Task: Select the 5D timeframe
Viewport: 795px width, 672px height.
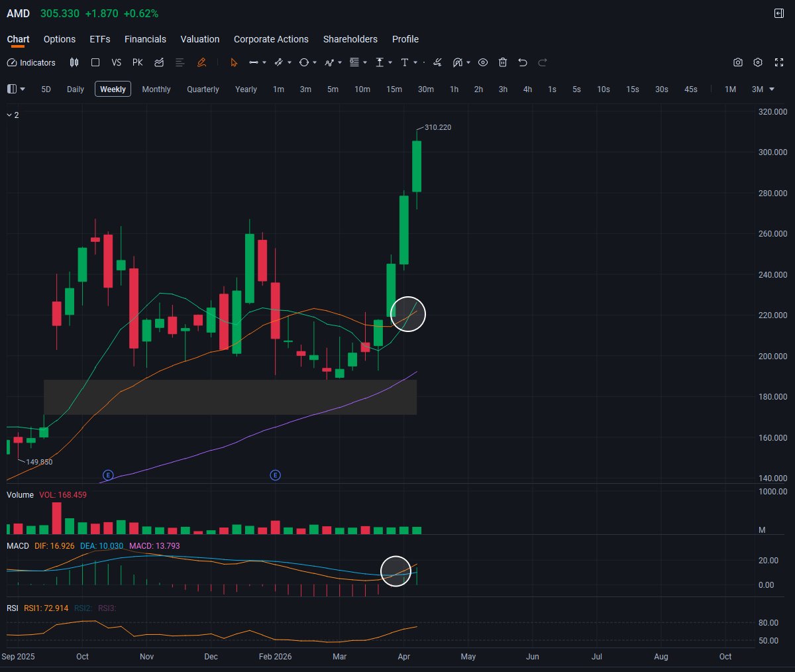Action: (46, 89)
